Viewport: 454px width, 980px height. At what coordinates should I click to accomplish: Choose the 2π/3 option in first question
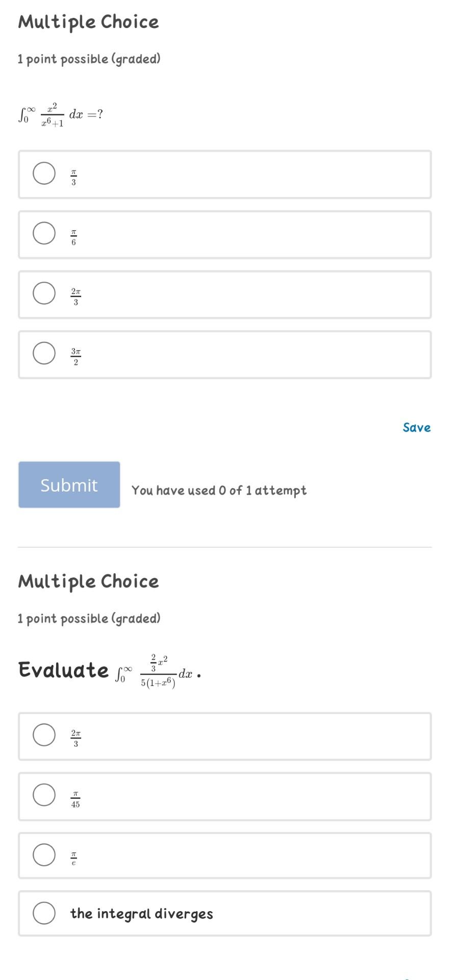44,293
